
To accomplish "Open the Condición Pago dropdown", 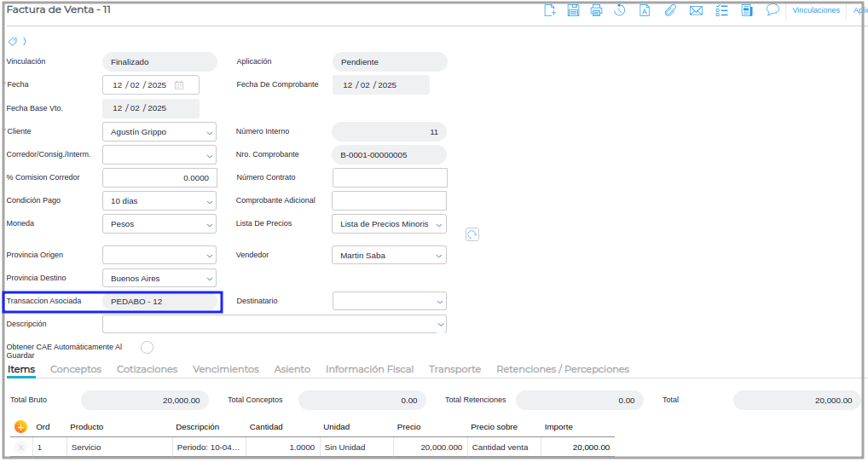I will click(210, 201).
